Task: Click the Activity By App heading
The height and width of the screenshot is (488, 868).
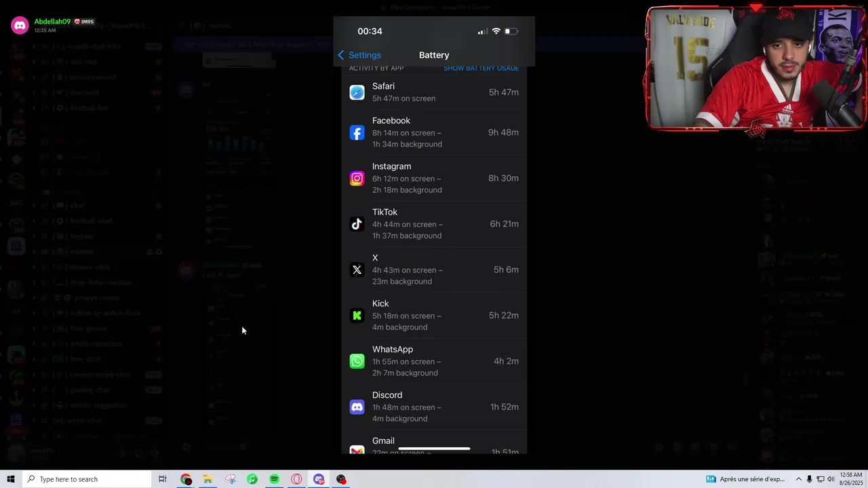Action: (376, 68)
